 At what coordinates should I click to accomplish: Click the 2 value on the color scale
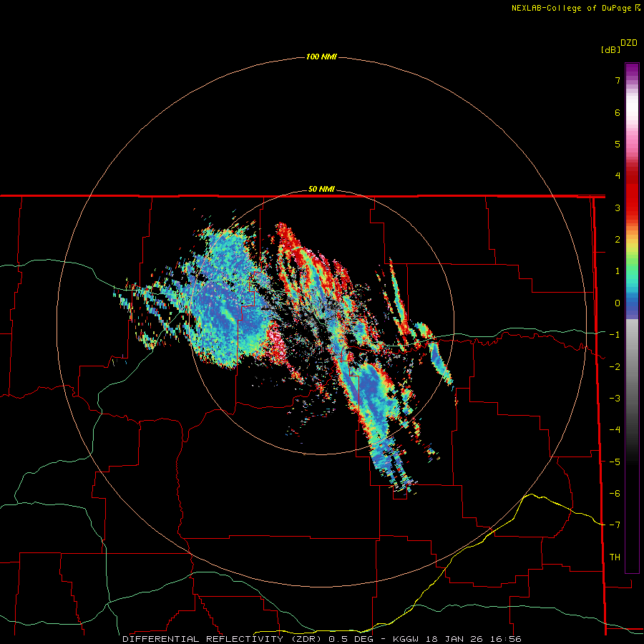[618, 240]
